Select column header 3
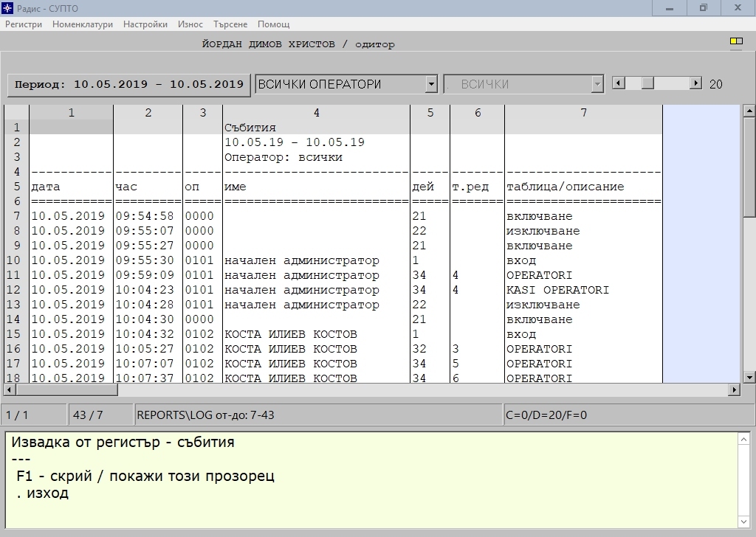Screen dimensions: 756x537 coord(202,112)
